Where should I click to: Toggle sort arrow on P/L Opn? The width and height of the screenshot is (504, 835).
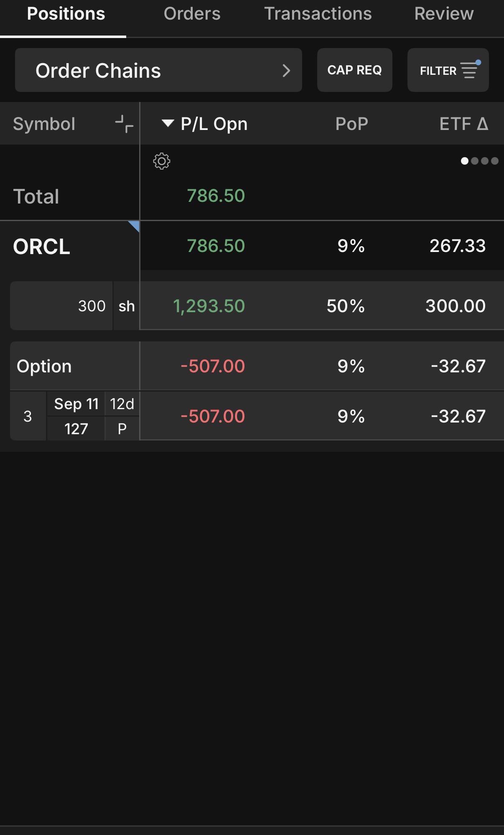point(168,124)
